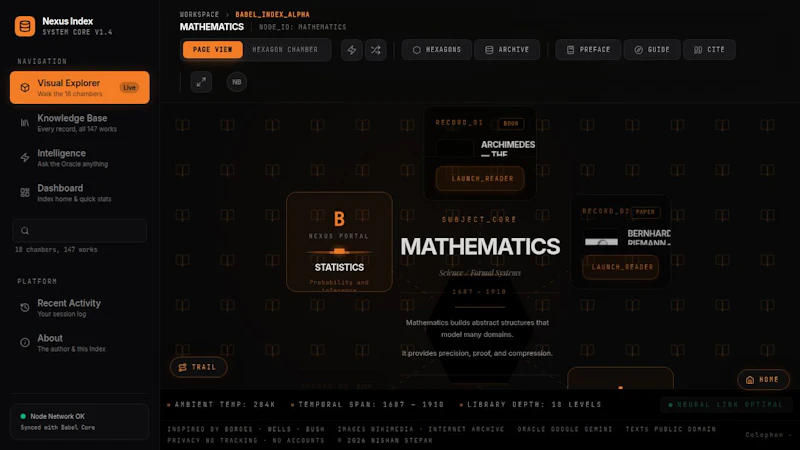Image resolution: width=800 pixels, height=450 pixels.
Task: Click the Visual Explorer cube icon
Action: 24,87
